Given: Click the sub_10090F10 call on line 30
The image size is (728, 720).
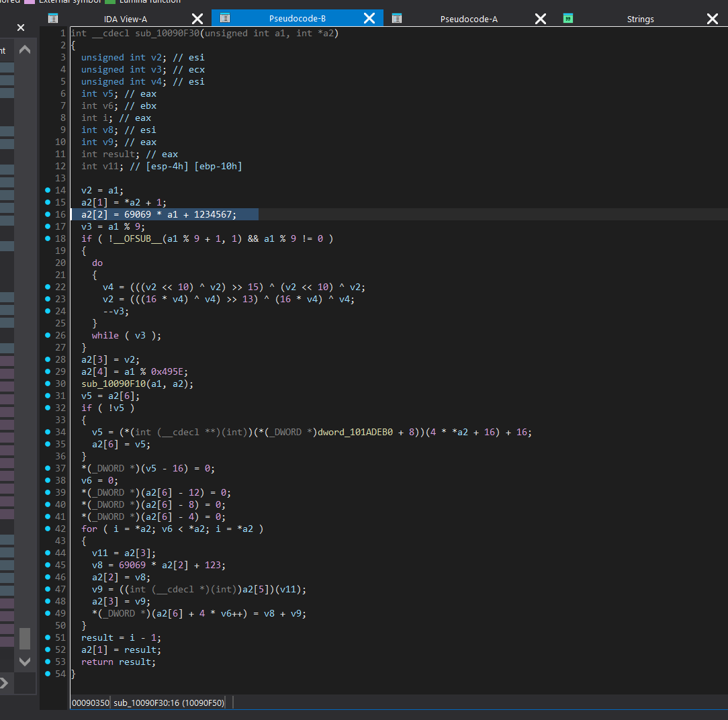Looking at the screenshot, I should tap(113, 384).
